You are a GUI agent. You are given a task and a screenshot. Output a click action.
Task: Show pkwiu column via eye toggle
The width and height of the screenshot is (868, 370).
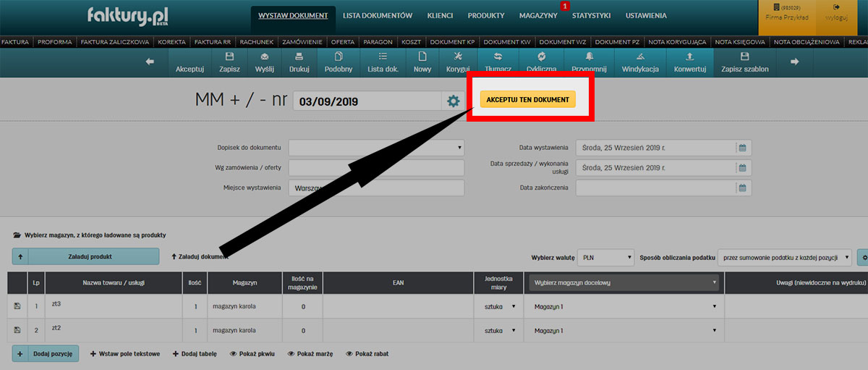(233, 354)
